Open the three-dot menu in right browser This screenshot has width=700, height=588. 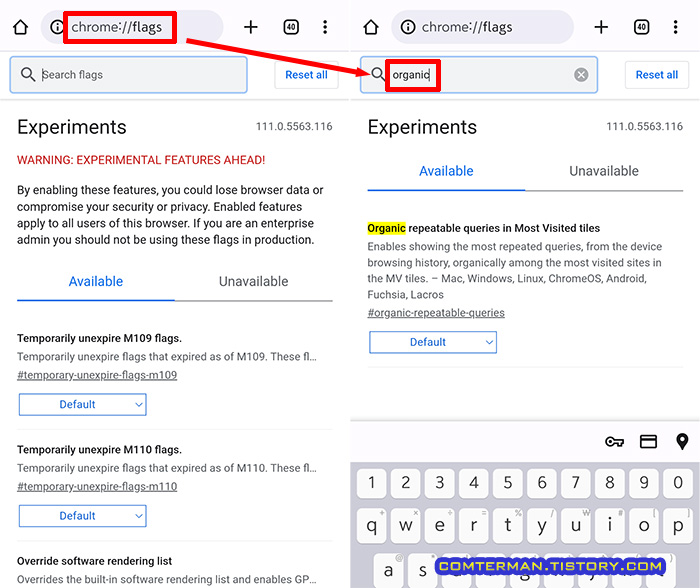675,27
